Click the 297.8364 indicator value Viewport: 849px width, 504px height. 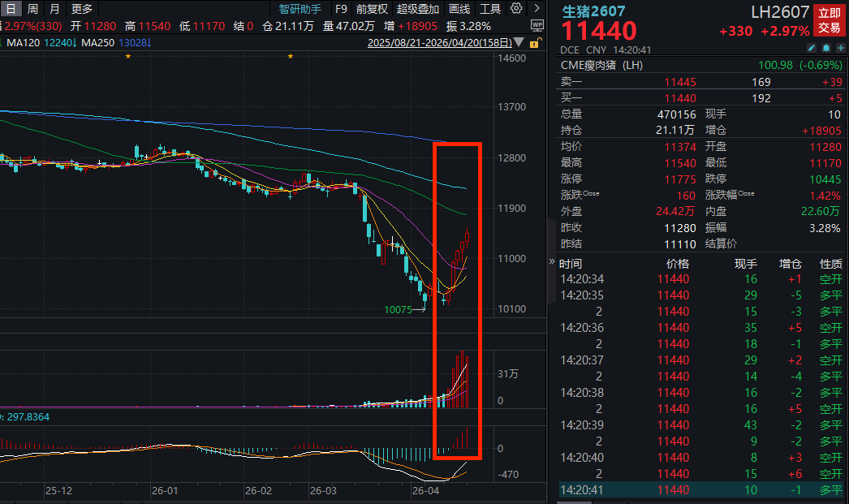pos(28,417)
